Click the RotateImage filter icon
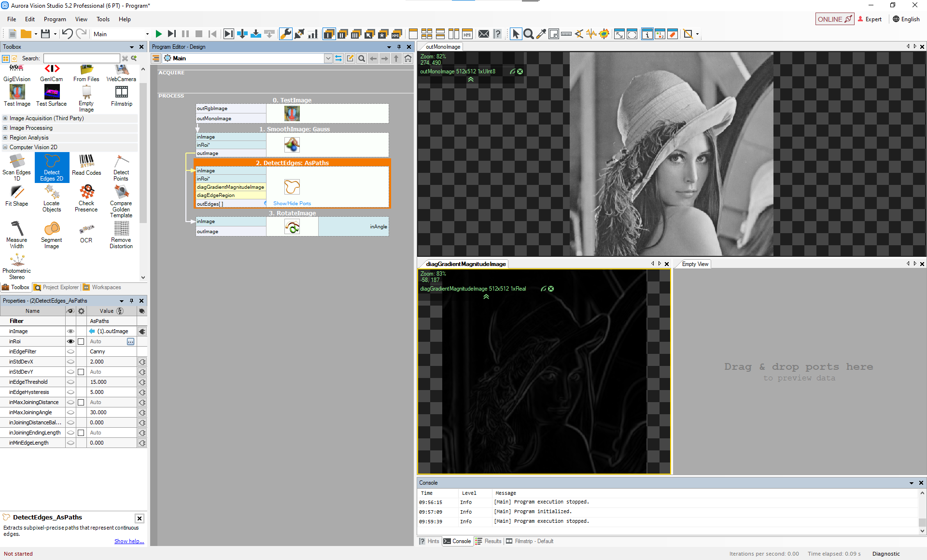 (292, 226)
